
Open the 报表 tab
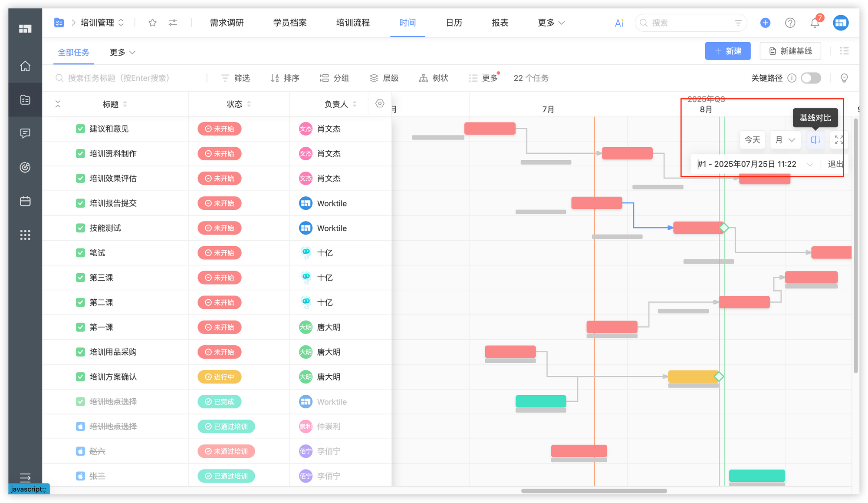click(x=500, y=23)
